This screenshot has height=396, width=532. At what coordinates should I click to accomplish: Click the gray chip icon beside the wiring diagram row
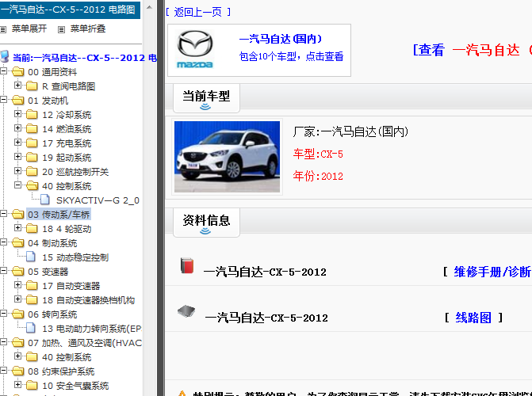[x=186, y=311]
